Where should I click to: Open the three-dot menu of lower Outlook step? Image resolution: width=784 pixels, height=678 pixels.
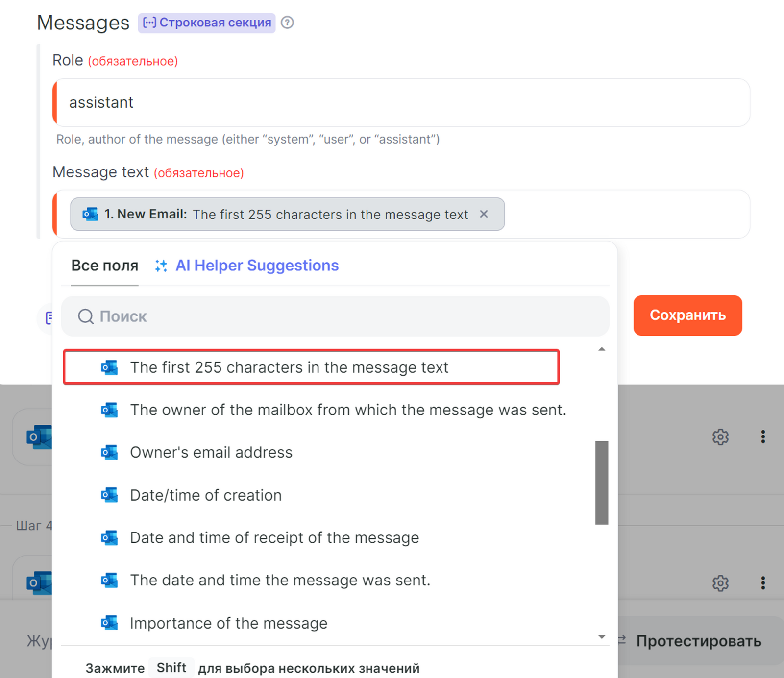[x=763, y=583]
